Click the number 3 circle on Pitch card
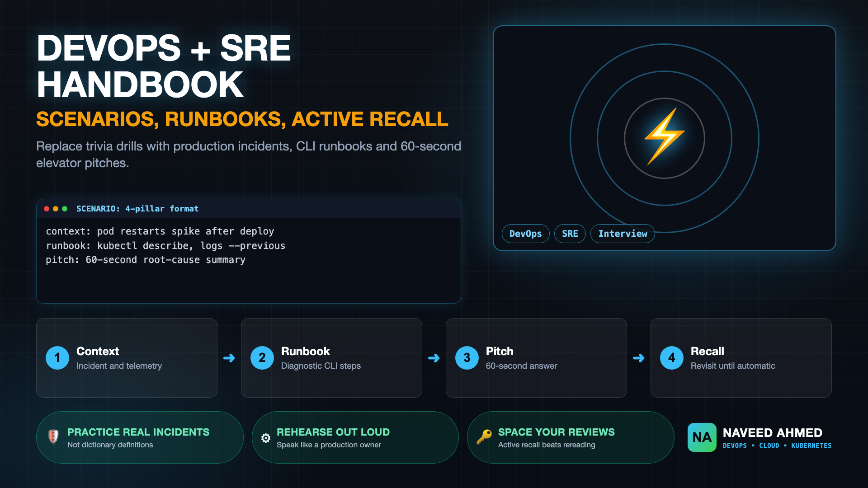This screenshot has height=488, width=868. click(467, 358)
